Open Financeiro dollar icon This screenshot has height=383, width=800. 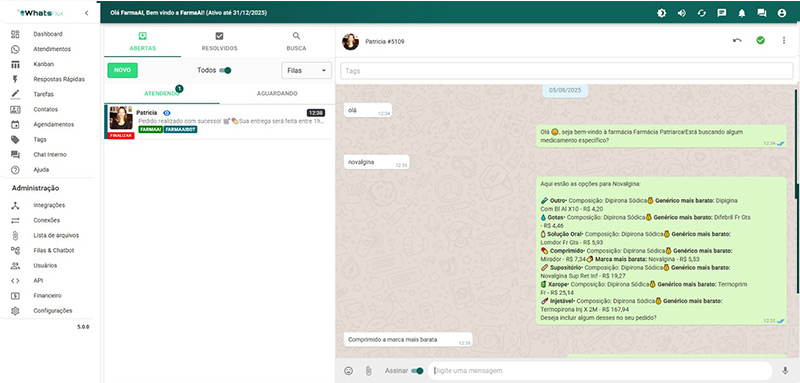(15, 296)
